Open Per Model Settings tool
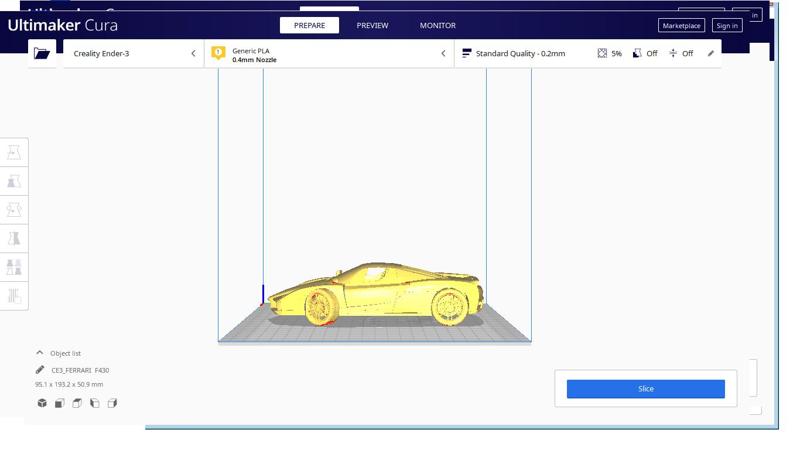Viewport: 800px width, 450px height. click(14, 267)
